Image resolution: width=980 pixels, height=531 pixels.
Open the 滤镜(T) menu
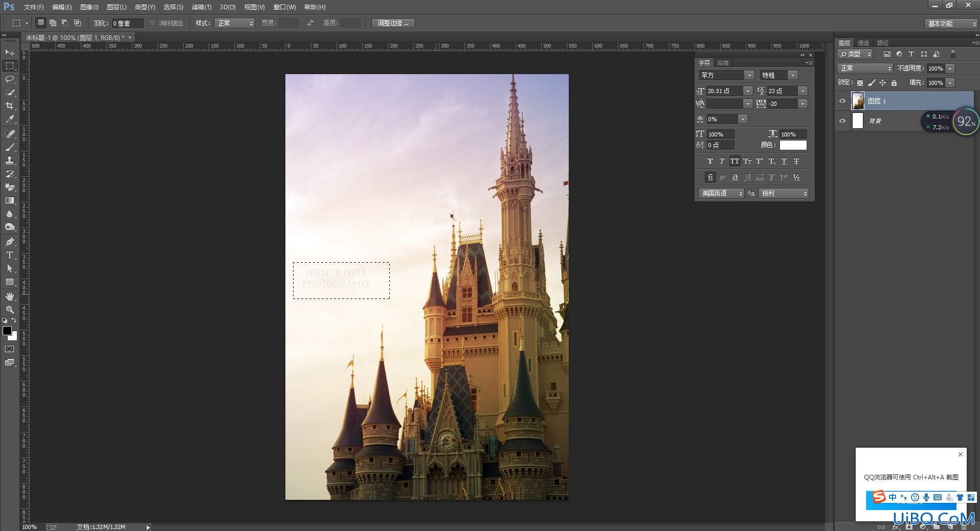click(201, 7)
